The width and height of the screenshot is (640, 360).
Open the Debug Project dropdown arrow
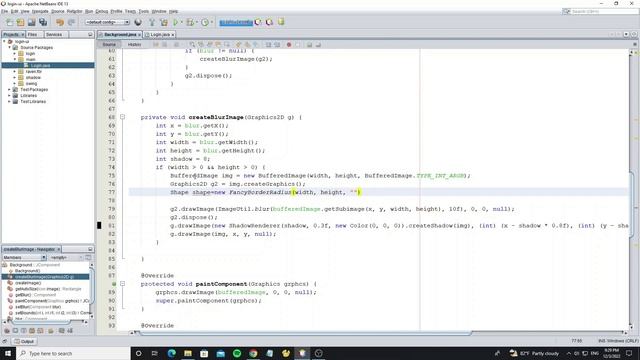[196, 22]
